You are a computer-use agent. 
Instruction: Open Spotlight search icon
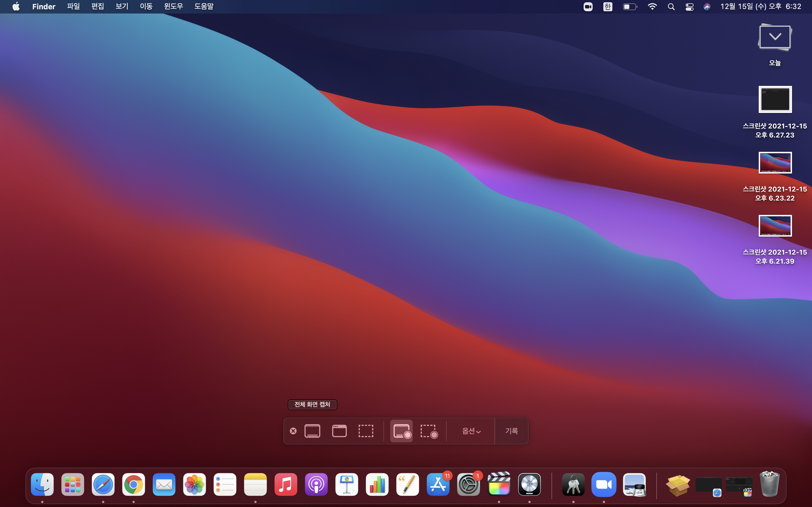point(671,7)
